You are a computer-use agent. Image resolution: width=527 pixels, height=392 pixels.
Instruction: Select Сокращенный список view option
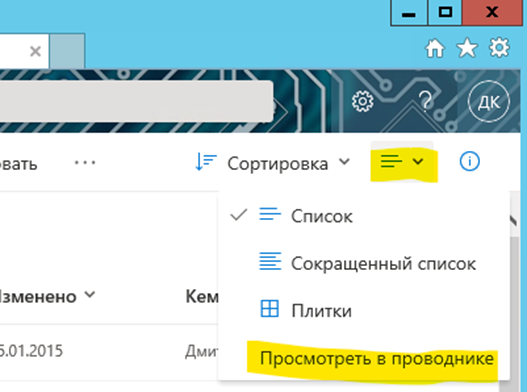[x=364, y=263]
